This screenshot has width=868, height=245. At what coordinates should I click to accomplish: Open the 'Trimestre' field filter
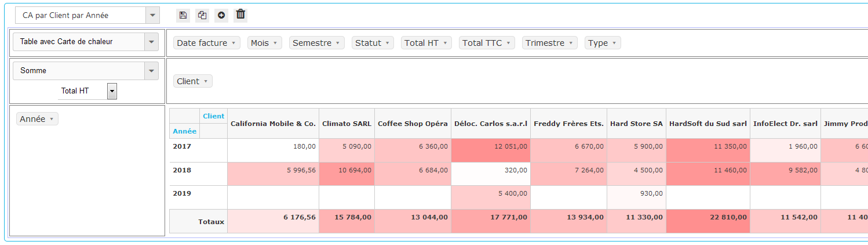point(570,43)
